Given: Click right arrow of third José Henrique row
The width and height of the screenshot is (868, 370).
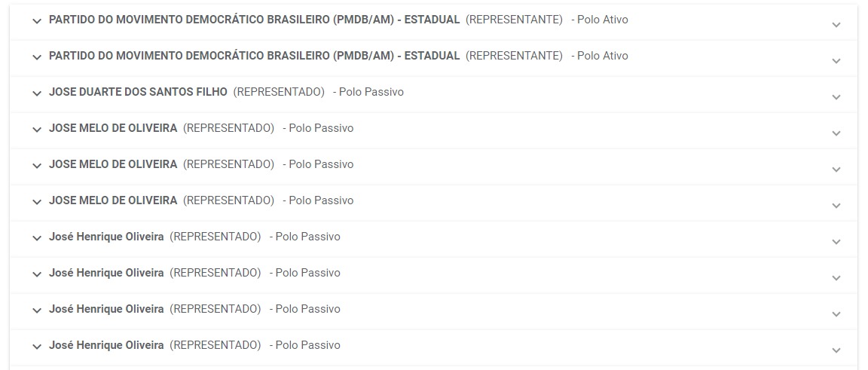Looking at the screenshot, I should tap(836, 314).
